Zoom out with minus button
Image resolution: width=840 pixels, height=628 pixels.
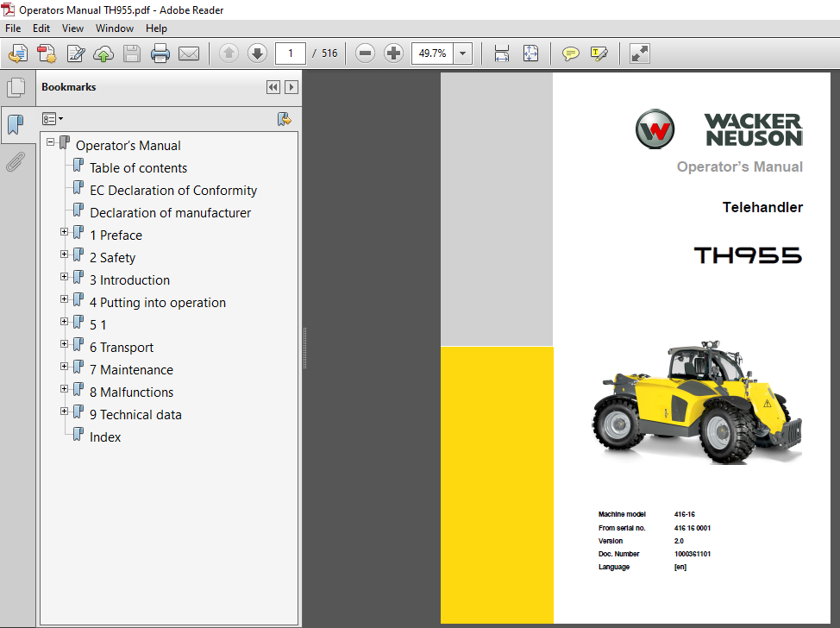(365, 53)
